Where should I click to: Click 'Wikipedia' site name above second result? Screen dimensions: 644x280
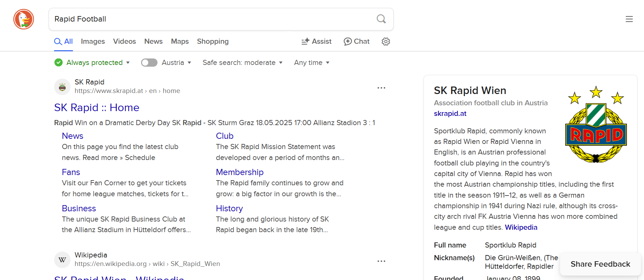click(x=91, y=255)
